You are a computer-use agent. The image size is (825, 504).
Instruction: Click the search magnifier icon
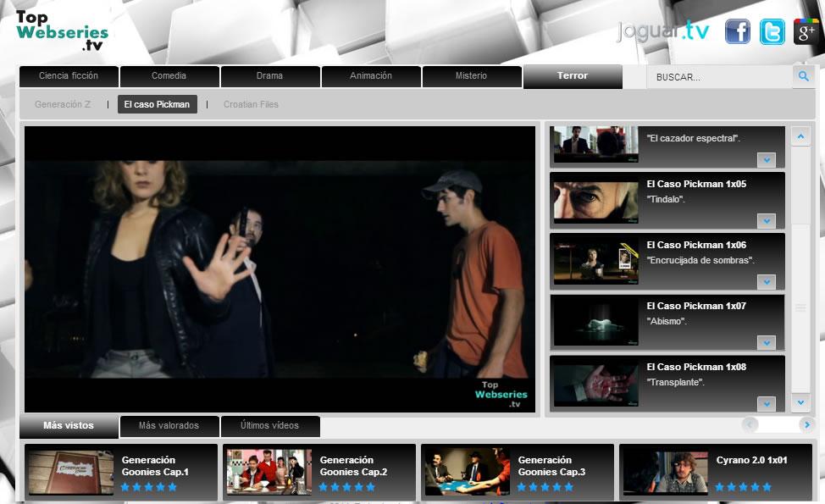pyautogui.click(x=804, y=76)
